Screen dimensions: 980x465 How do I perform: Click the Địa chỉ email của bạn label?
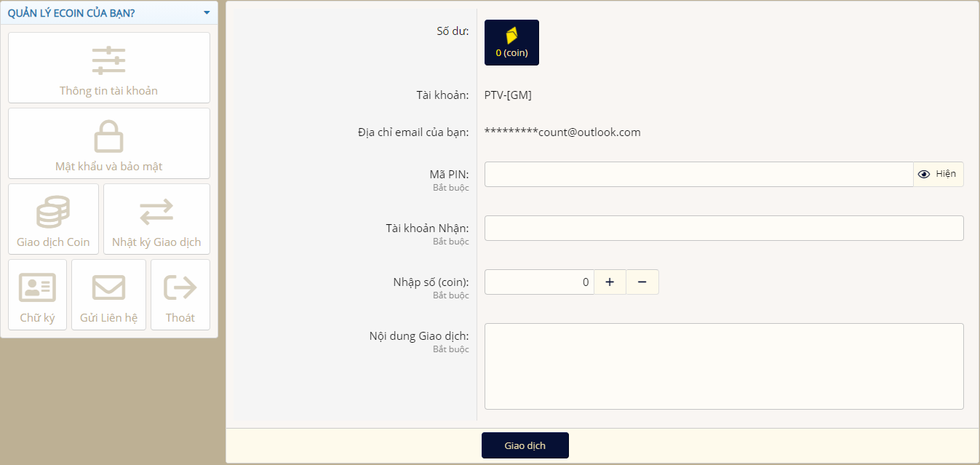413,132
